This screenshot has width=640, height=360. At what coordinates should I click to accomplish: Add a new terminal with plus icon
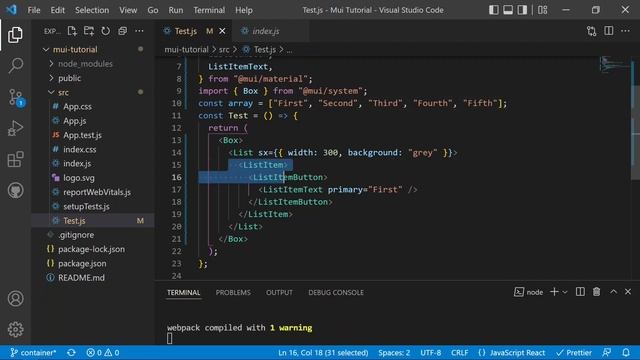click(x=554, y=292)
